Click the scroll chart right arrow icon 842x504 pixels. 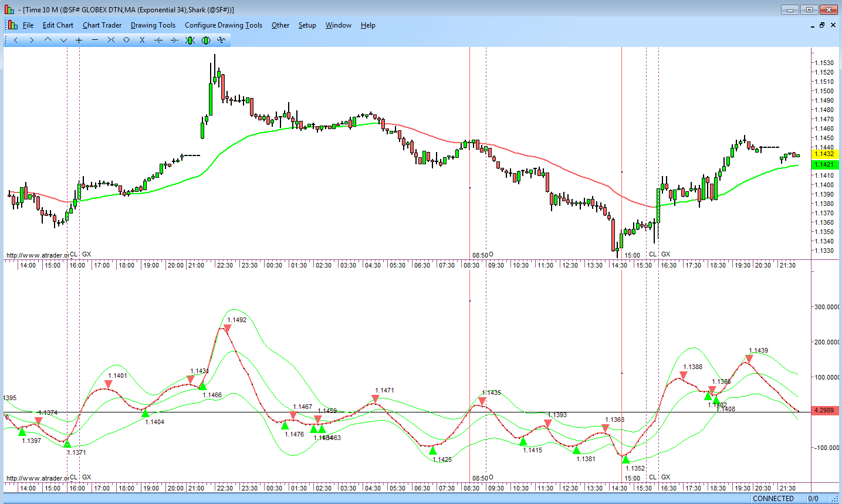point(32,40)
